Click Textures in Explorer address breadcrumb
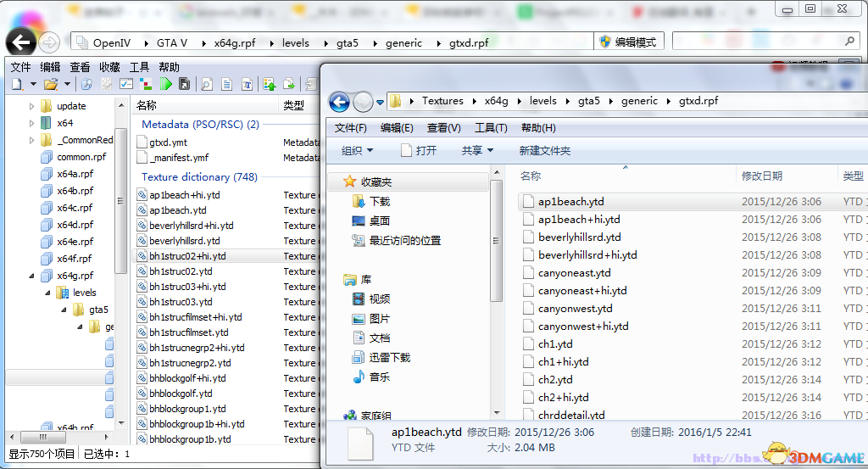 [442, 101]
